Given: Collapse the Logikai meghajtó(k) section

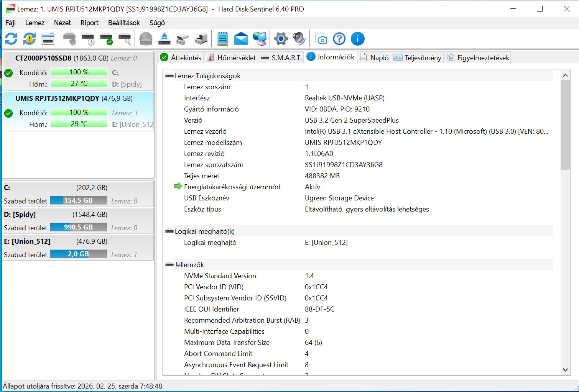Looking at the screenshot, I should click(x=169, y=231).
